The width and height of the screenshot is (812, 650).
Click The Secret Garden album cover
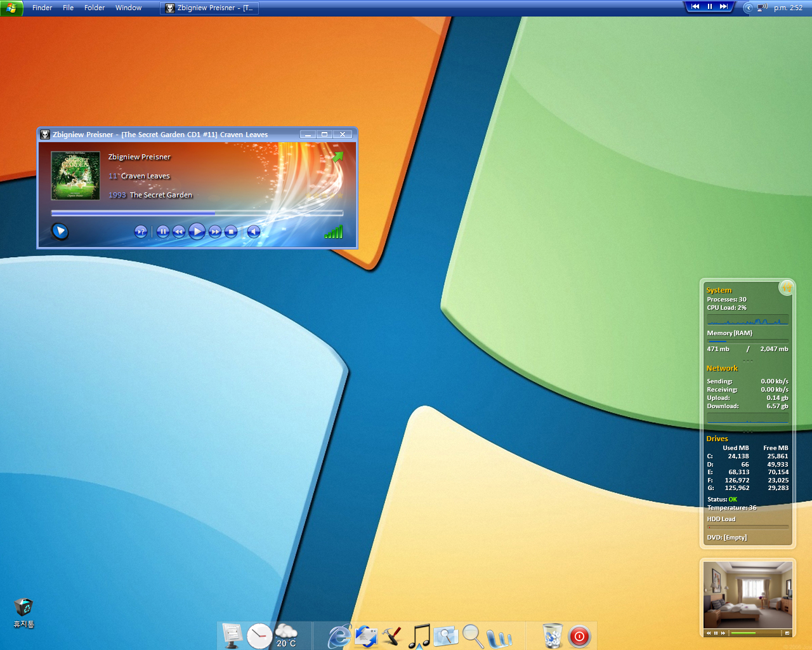click(x=75, y=176)
